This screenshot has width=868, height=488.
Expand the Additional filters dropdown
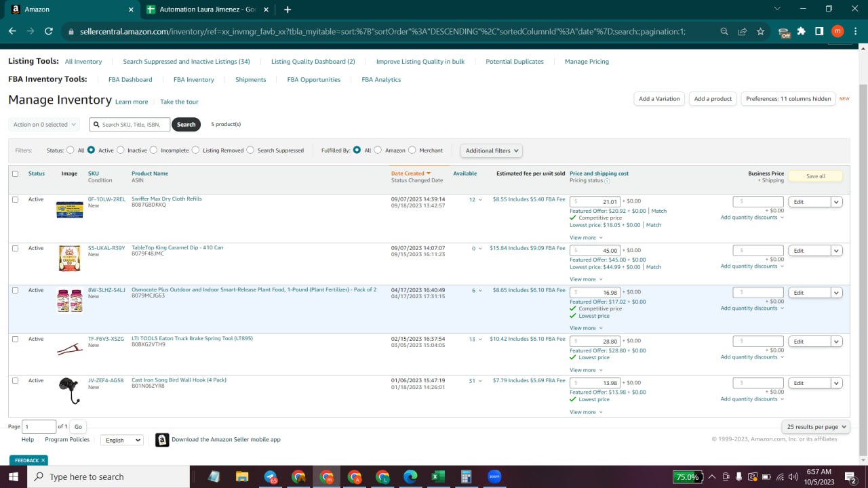tap(492, 150)
